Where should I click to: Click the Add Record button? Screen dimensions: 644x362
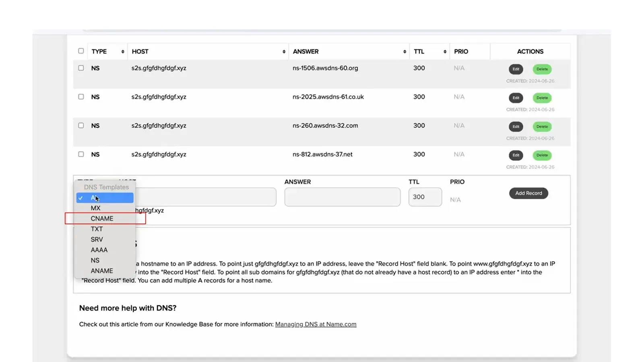528,193
